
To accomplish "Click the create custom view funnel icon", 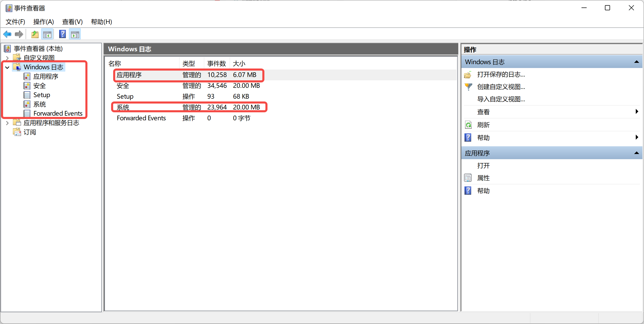I will tap(468, 87).
